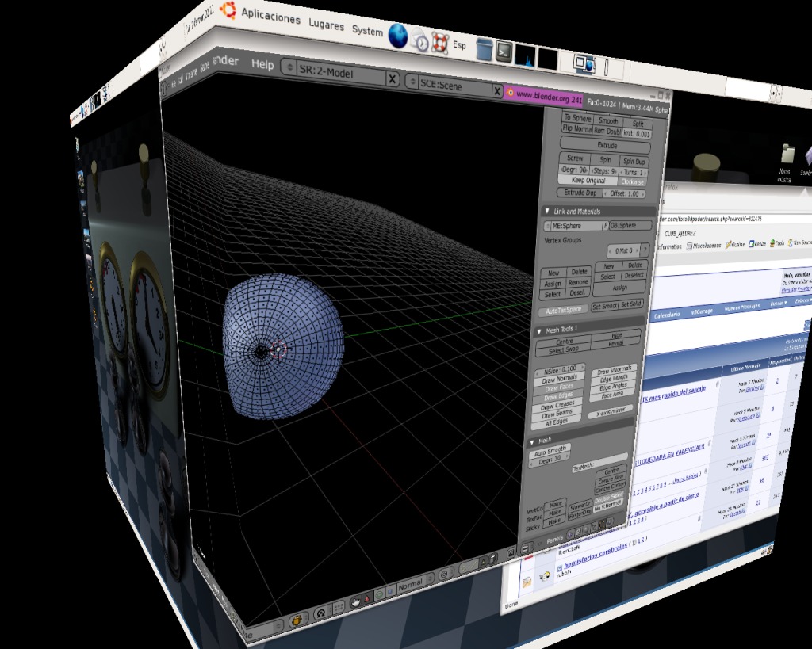Click the Blender logo beside www.blender.org

point(510,92)
